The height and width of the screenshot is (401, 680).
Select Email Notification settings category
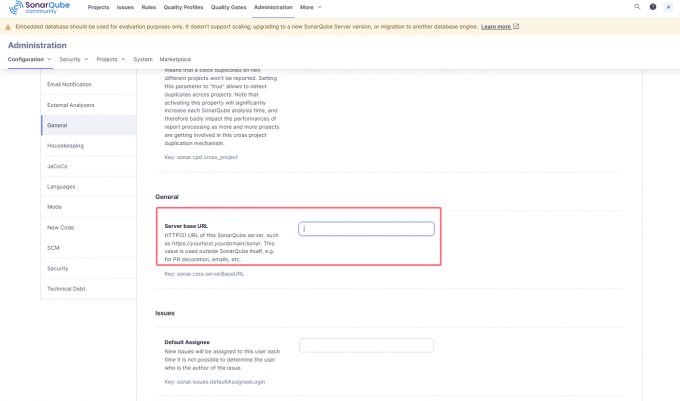pos(88,85)
